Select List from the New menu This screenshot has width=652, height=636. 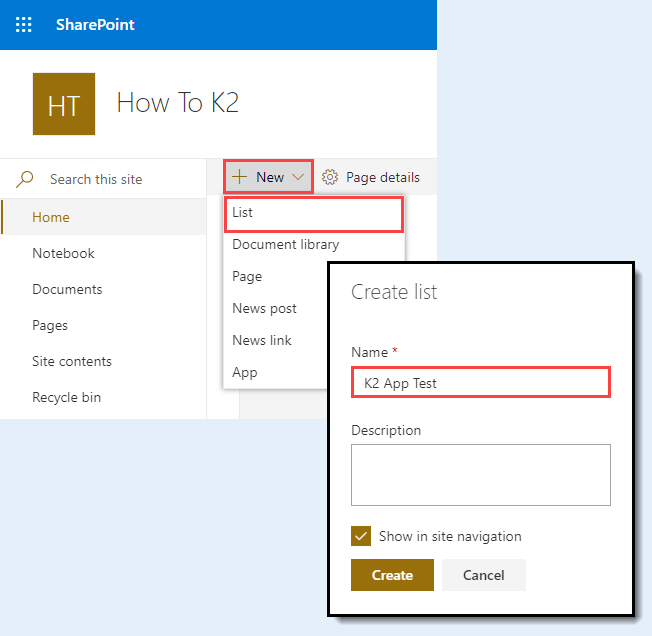(x=314, y=213)
